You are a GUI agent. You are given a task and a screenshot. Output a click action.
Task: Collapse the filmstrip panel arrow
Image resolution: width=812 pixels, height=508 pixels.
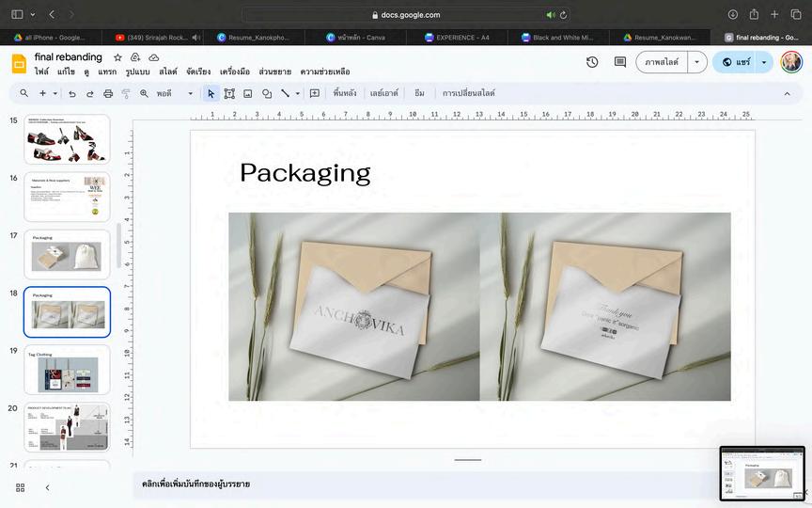(48, 488)
